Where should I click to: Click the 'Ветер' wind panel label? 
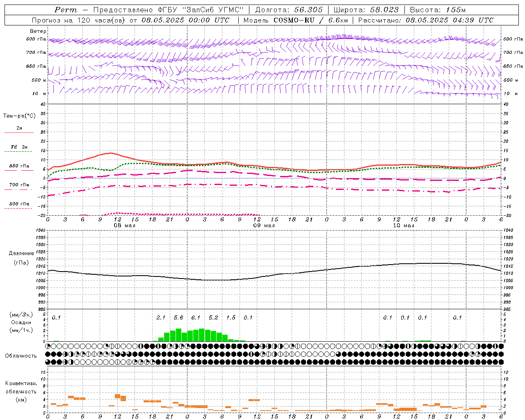click(x=38, y=31)
